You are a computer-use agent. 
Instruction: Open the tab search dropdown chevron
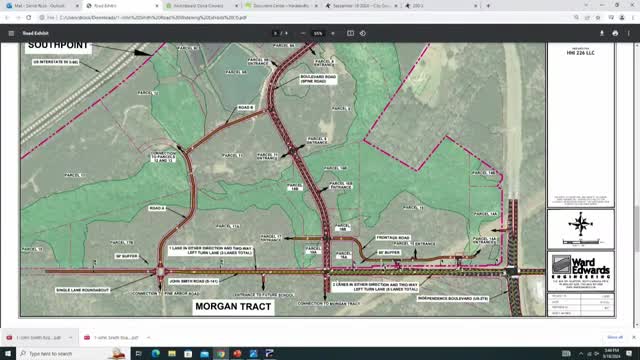point(586,6)
